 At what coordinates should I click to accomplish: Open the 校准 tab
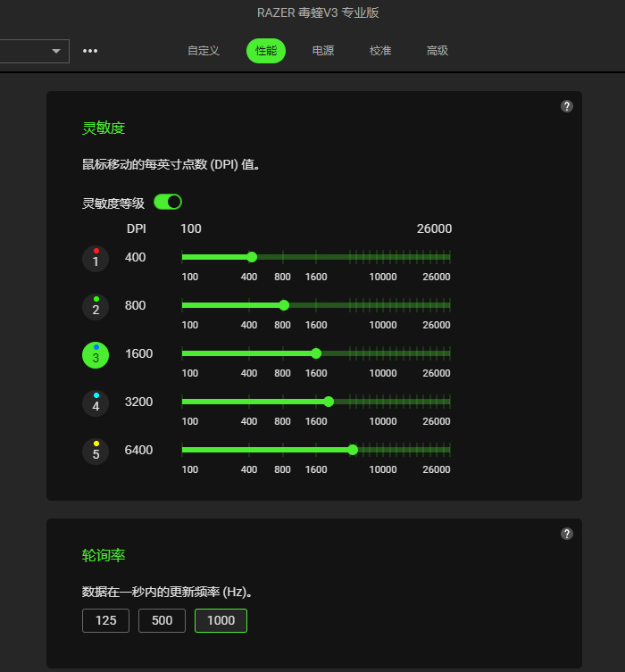click(380, 51)
